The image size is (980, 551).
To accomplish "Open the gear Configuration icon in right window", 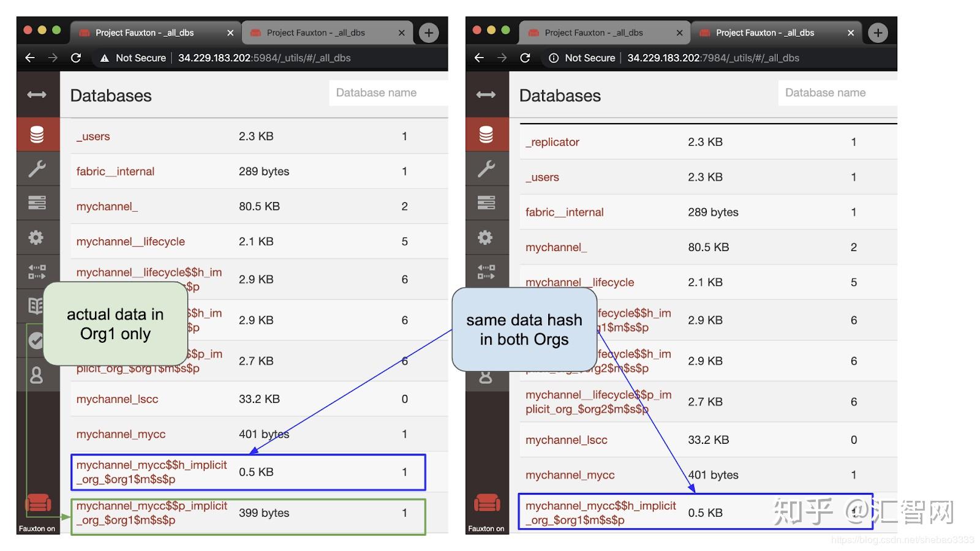I will [x=486, y=237].
